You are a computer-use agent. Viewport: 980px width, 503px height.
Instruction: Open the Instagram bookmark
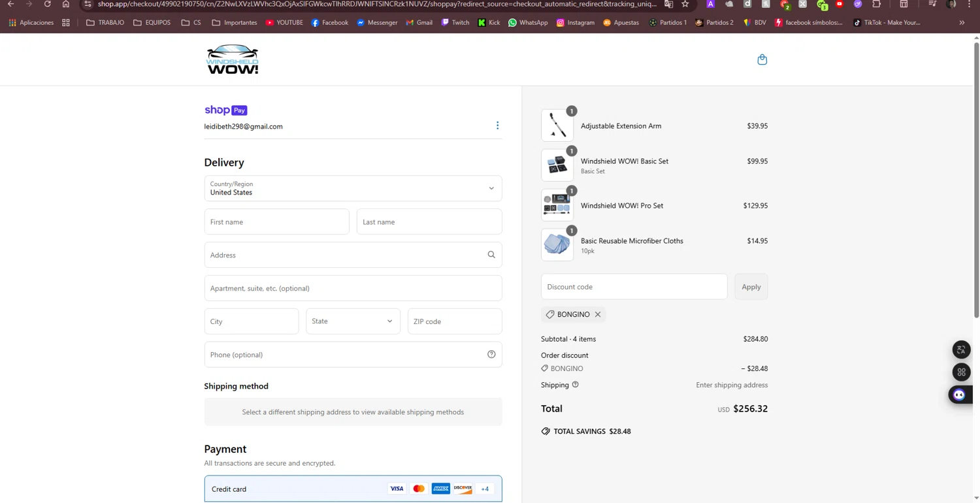tap(576, 22)
